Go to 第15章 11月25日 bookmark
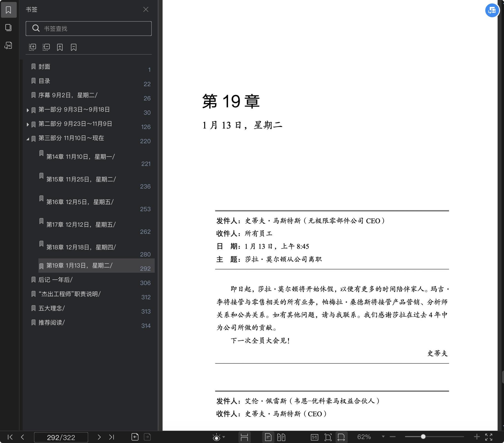This screenshot has width=504, height=443. 81,179
